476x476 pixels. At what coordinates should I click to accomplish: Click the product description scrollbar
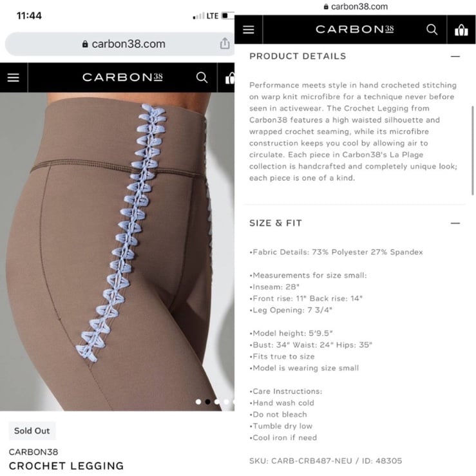[472, 151]
